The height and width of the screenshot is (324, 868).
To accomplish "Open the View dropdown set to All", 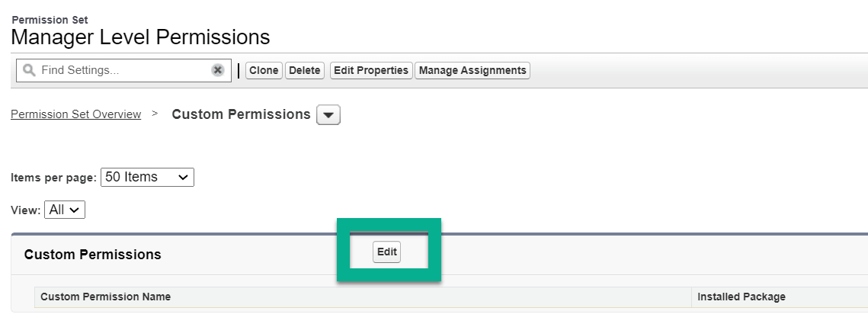I will 65,210.
